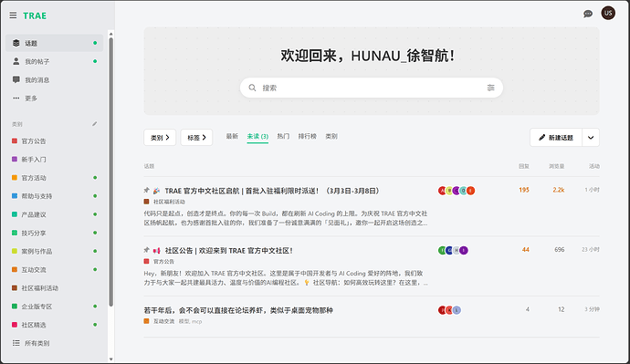The width and height of the screenshot is (630, 364).
Task: Open the chat bubble icon in header
Action: [588, 14]
